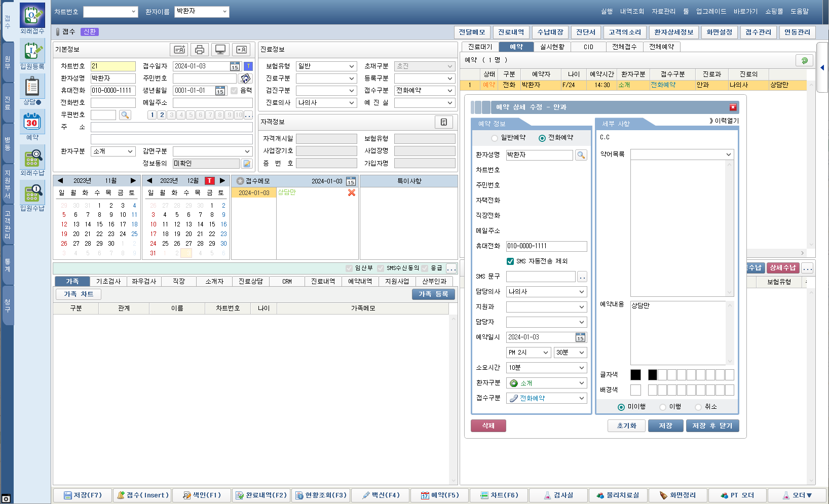
Task: Search patient with magnifier beside 환자성명
Action: click(x=581, y=155)
